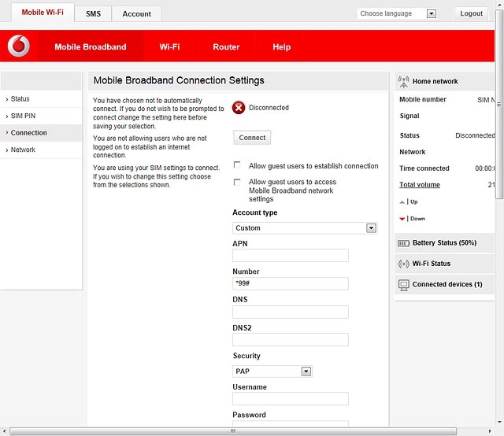Viewport: 504px width, 436px height.
Task: Click the Disconnected value in Home network panel
Action: [475, 135]
